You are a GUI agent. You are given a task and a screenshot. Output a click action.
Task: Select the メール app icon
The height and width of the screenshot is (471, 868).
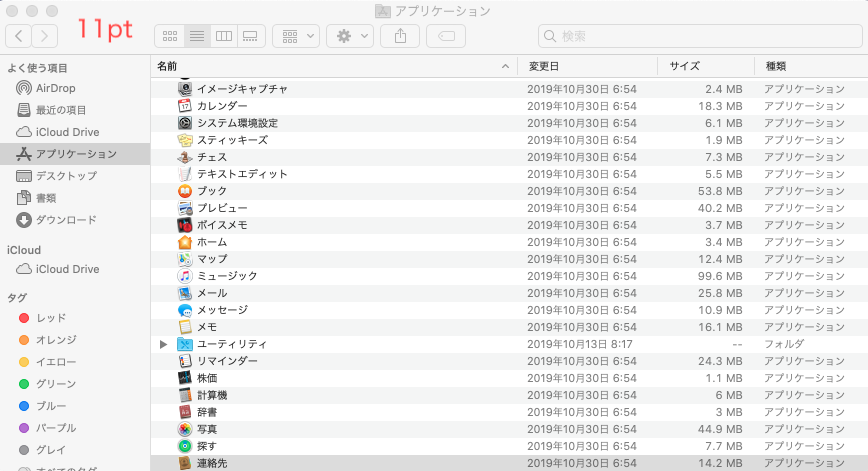[185, 293]
